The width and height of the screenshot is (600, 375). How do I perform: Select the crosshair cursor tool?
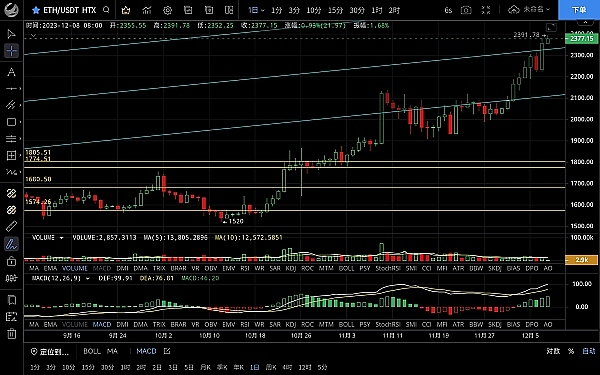tap(11, 51)
